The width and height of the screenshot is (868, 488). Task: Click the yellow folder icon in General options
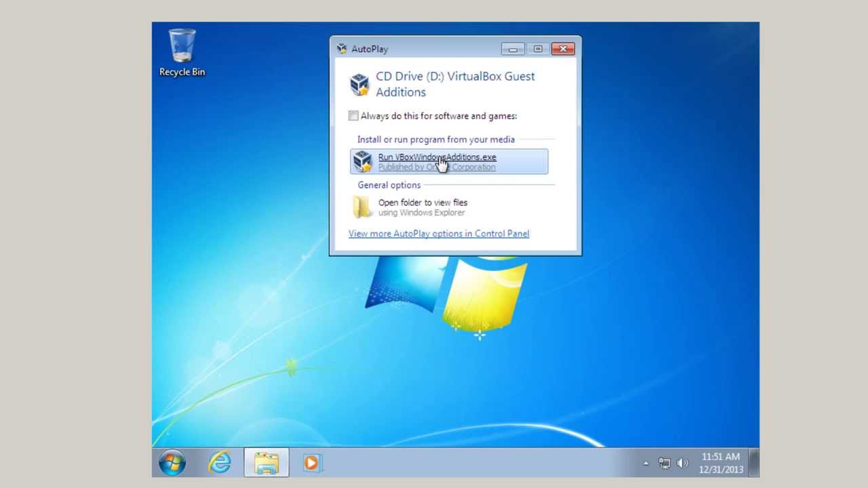tap(362, 207)
